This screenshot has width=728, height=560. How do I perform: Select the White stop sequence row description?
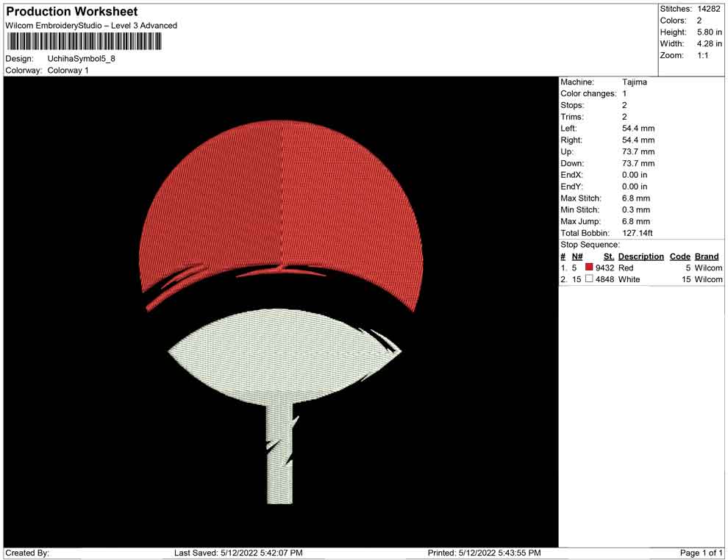click(x=629, y=280)
